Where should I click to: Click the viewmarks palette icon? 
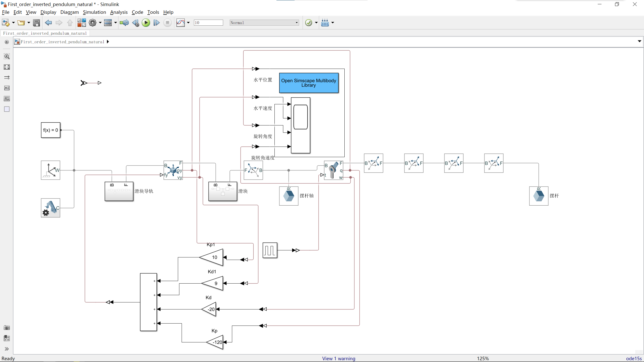coord(7,338)
